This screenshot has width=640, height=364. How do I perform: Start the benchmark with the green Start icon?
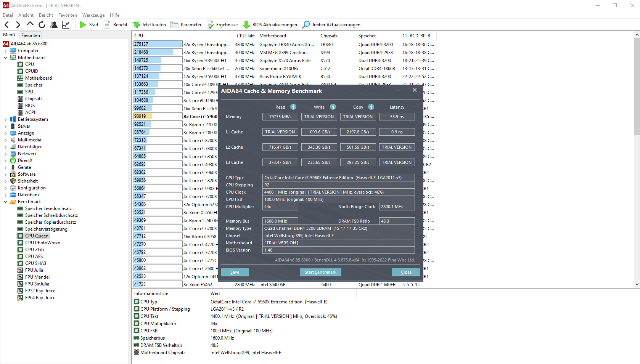click(x=89, y=25)
